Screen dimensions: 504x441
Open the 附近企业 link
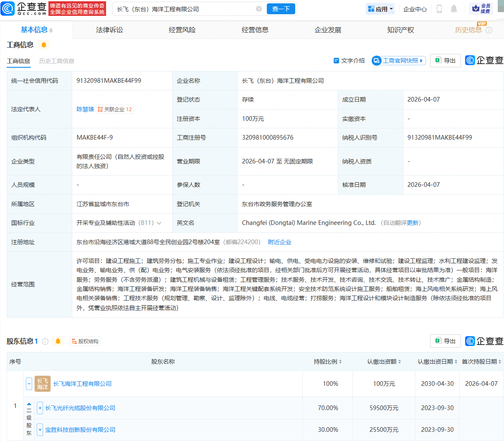[279, 242]
